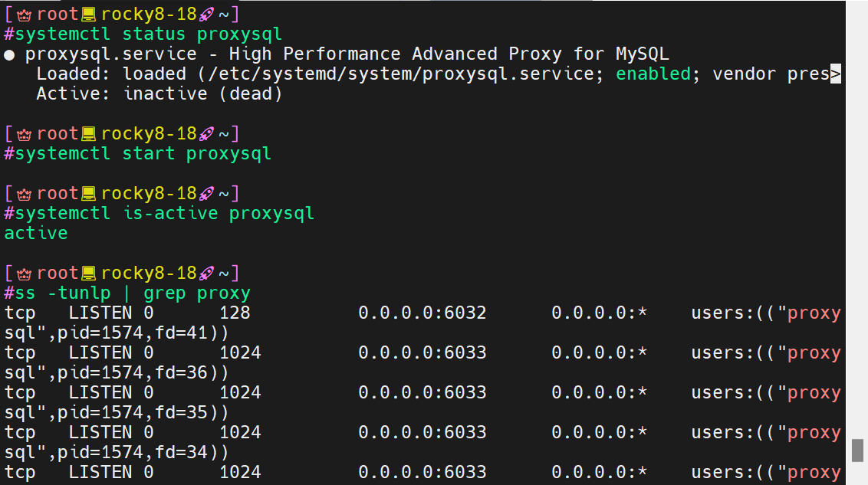This screenshot has width=868, height=485.
Task: Click the rocket icon in the first prompt
Action: coord(206,15)
